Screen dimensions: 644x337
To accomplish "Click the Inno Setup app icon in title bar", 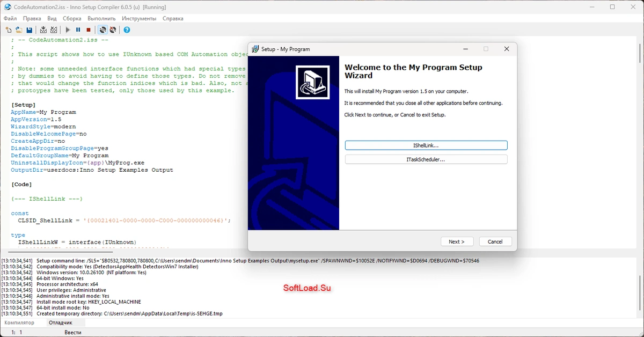I will tap(8, 7).
